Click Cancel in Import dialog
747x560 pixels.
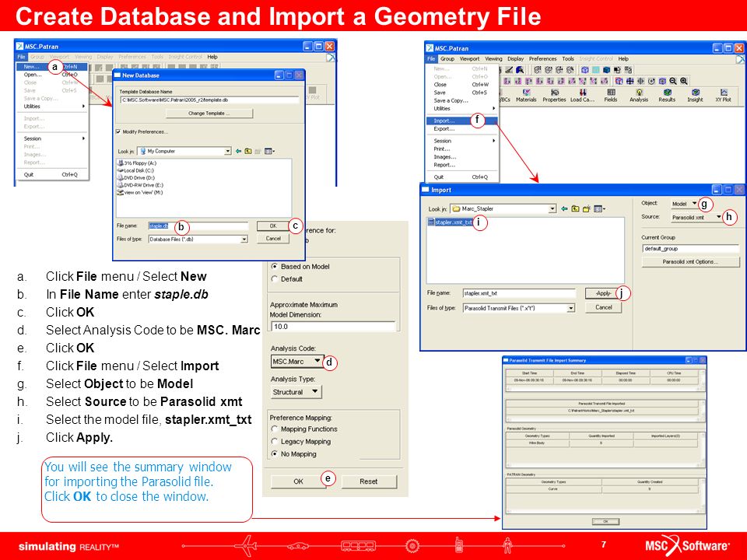[603, 308]
